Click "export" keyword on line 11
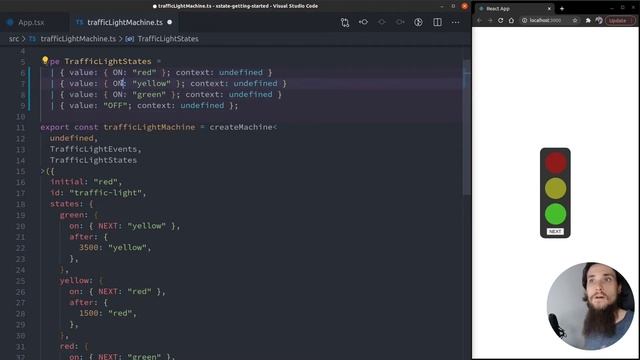Image resolution: width=640 pixels, height=360 pixels. (x=55, y=127)
